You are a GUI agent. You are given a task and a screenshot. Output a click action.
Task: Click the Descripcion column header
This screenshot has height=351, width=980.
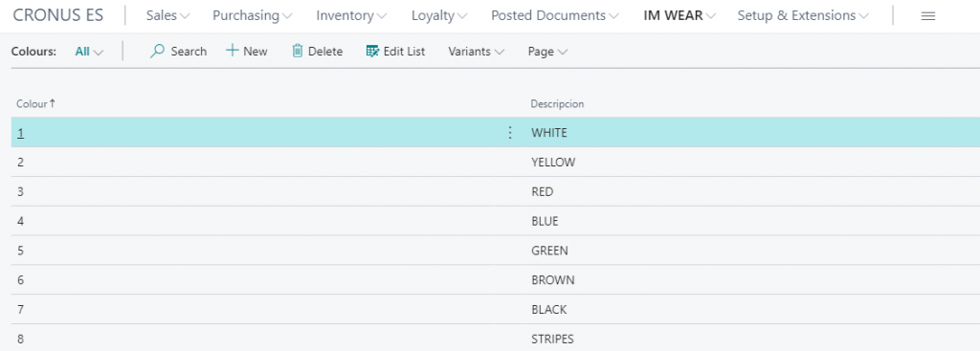click(558, 103)
